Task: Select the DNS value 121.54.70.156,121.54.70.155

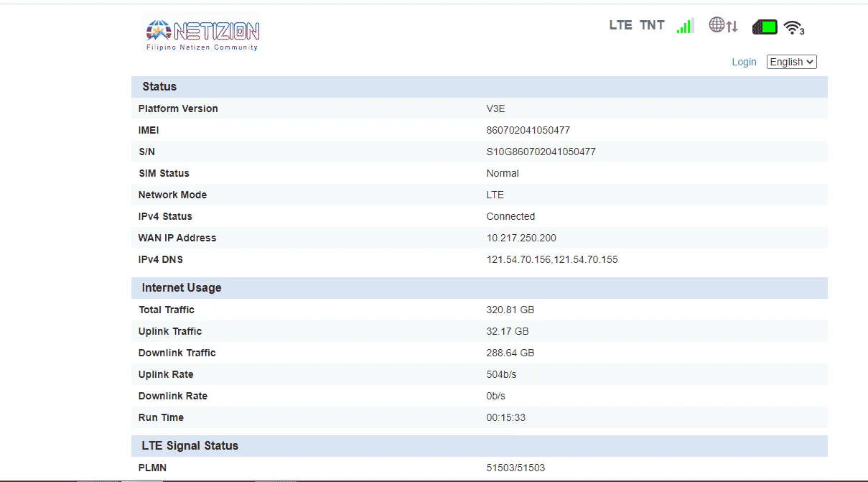Action: coord(552,259)
